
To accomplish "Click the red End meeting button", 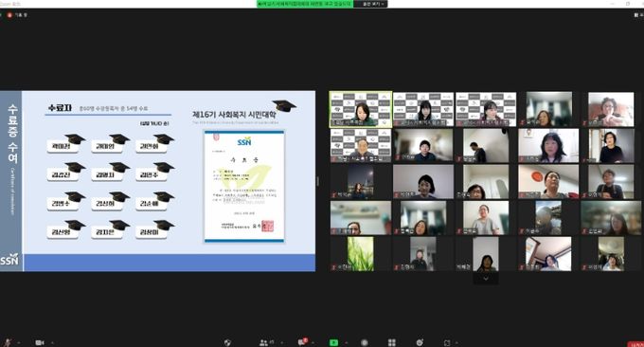I will tap(636, 344).
